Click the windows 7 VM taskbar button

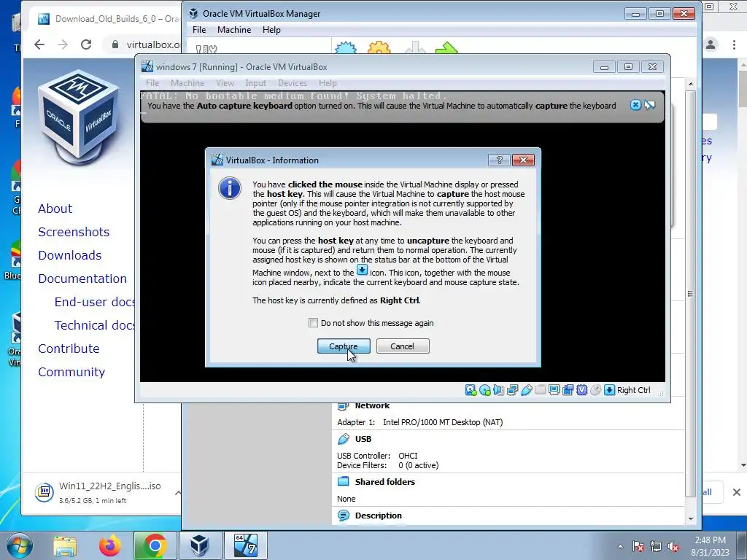[245, 545]
